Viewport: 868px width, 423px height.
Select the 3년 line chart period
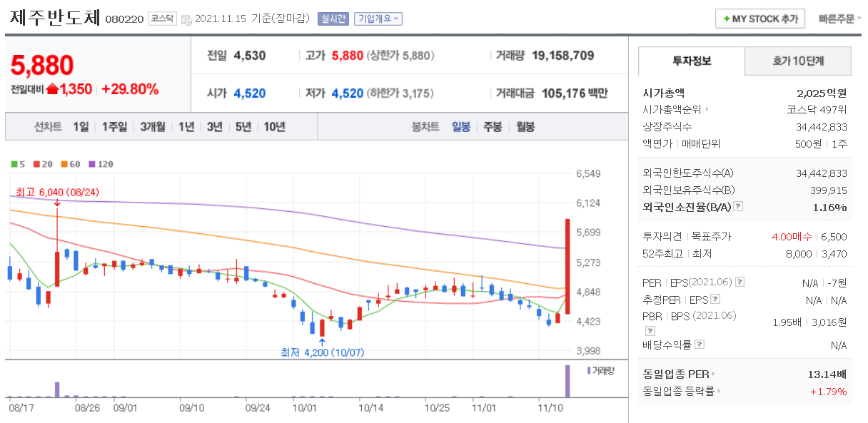[x=215, y=127]
